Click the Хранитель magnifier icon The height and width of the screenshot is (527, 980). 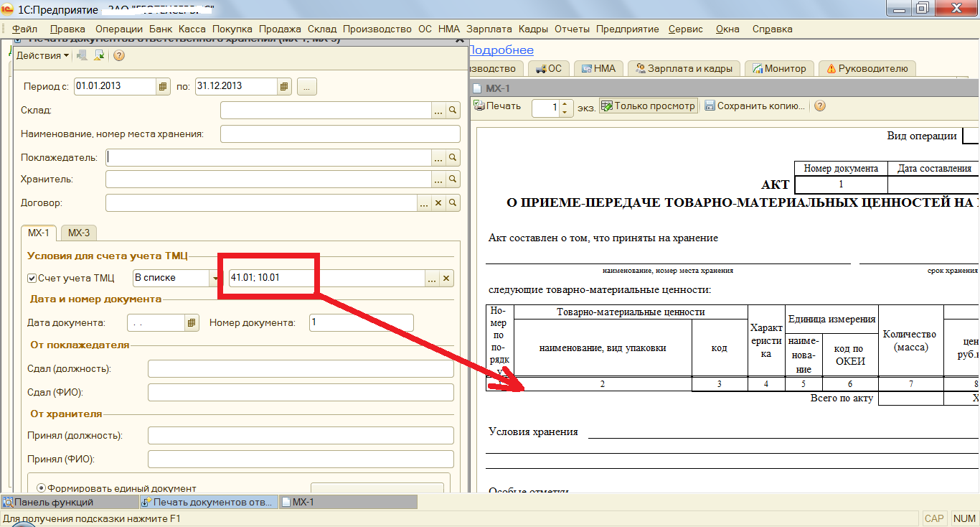click(453, 179)
